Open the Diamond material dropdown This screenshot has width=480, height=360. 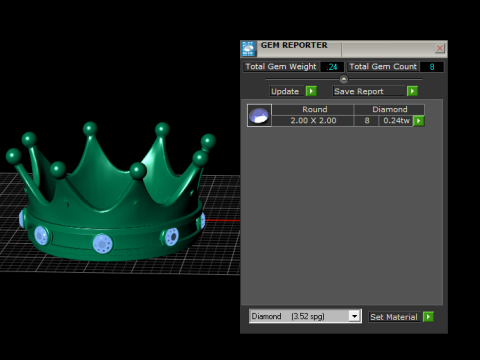pyautogui.click(x=355, y=316)
